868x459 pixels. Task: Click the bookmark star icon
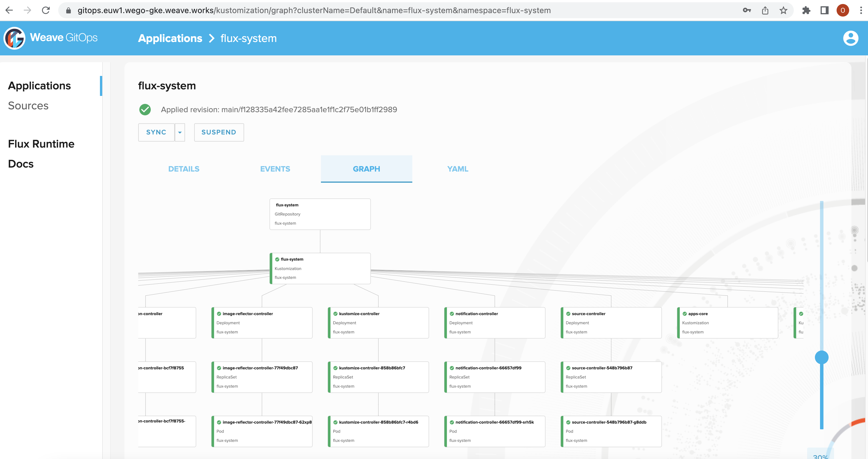click(784, 10)
